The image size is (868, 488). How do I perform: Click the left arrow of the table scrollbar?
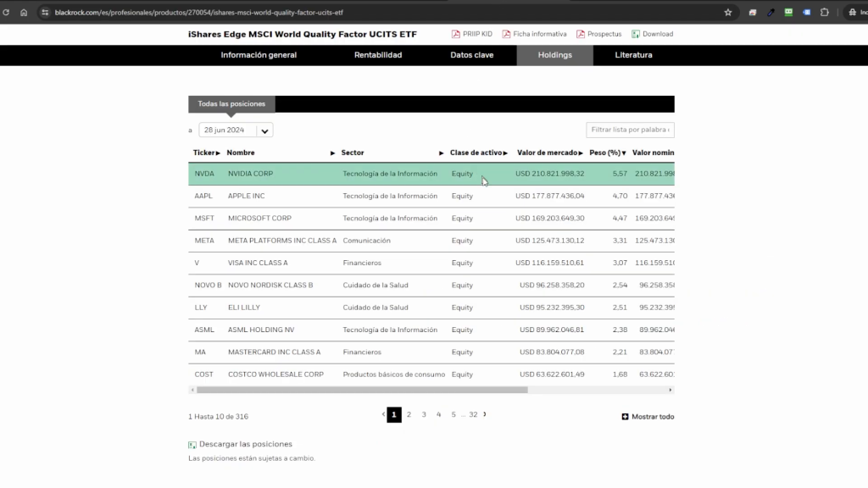[x=192, y=390]
